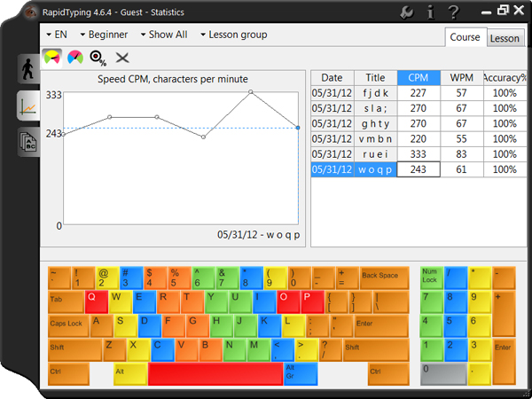Image resolution: width=532 pixels, height=399 pixels.
Task: Expand the Show All dropdown
Action: (x=163, y=35)
